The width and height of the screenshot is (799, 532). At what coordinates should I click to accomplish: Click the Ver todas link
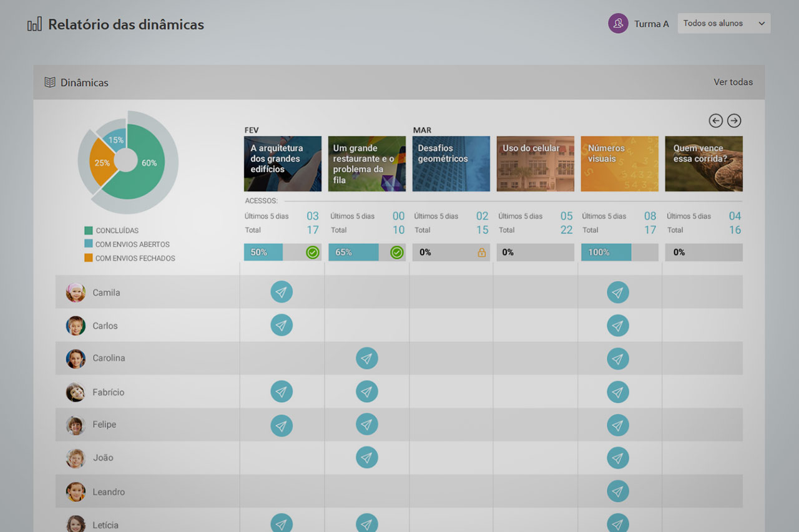point(733,82)
